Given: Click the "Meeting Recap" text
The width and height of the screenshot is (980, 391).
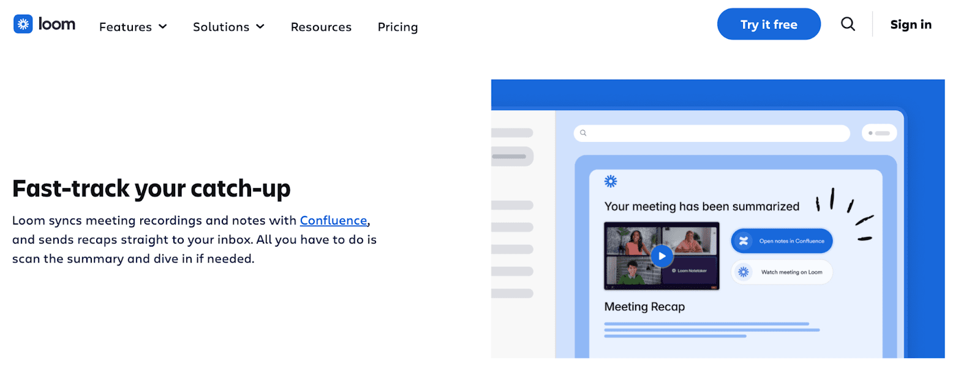Looking at the screenshot, I should [644, 307].
